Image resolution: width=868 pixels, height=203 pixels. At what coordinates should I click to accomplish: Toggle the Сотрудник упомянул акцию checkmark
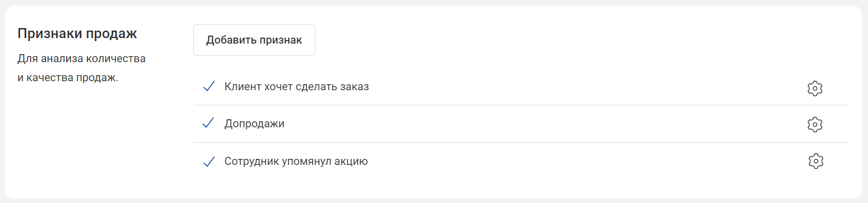pyautogui.click(x=209, y=161)
